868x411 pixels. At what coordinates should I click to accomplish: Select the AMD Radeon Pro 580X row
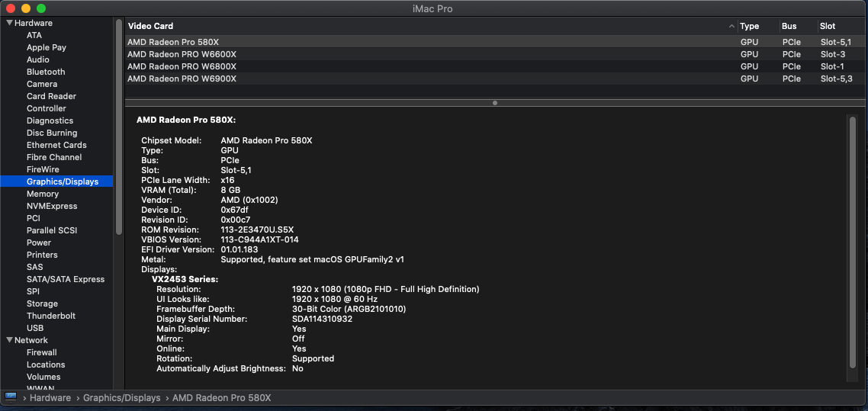496,41
